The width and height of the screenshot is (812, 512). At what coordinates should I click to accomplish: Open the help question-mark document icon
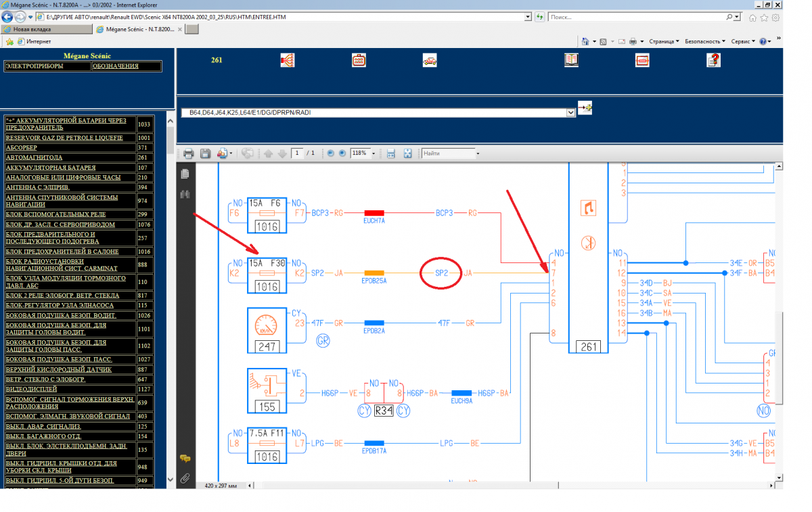(x=713, y=60)
